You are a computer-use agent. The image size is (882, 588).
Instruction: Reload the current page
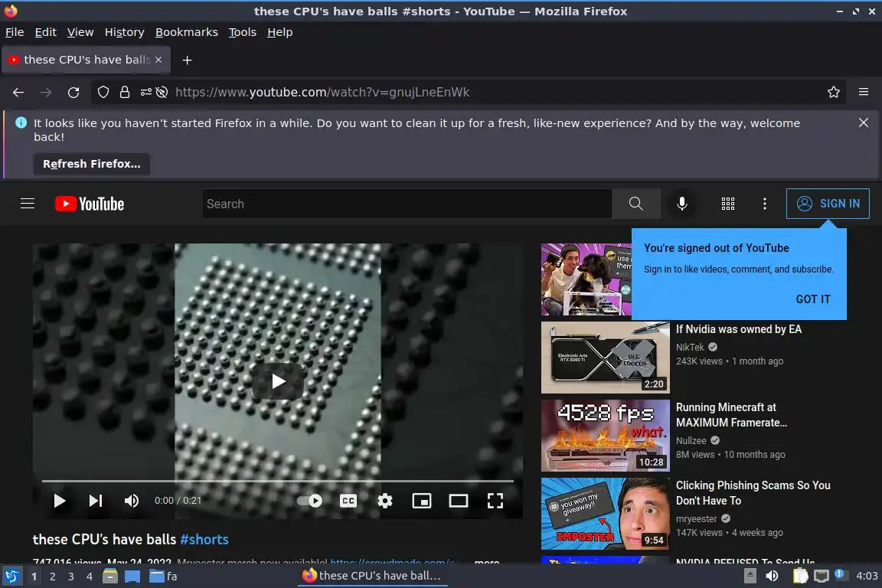pyautogui.click(x=73, y=93)
